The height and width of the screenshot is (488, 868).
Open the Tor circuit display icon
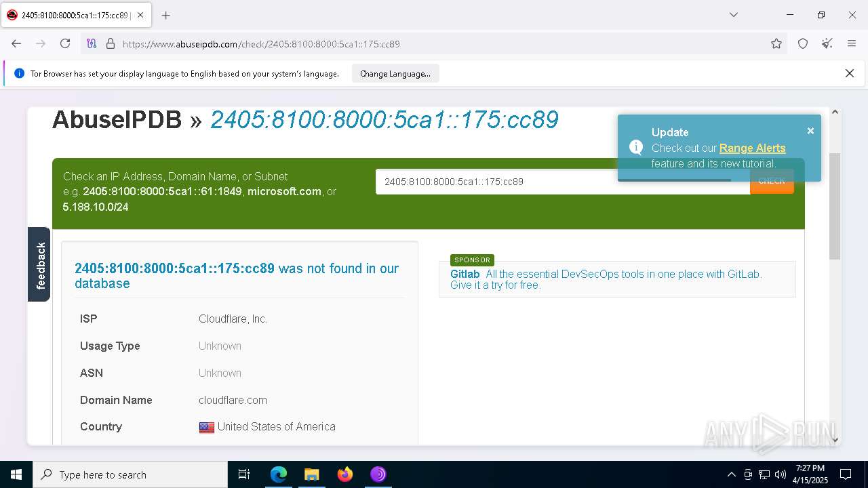tap(92, 43)
